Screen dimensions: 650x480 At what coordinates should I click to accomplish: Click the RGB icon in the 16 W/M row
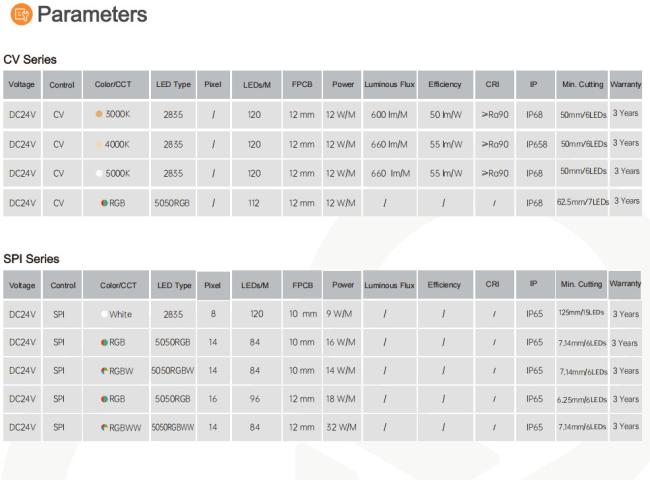(x=104, y=342)
